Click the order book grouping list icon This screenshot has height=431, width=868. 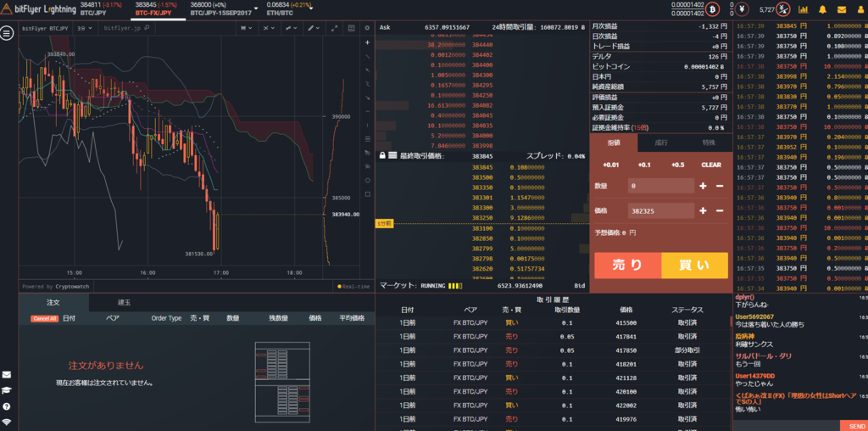pos(392,156)
